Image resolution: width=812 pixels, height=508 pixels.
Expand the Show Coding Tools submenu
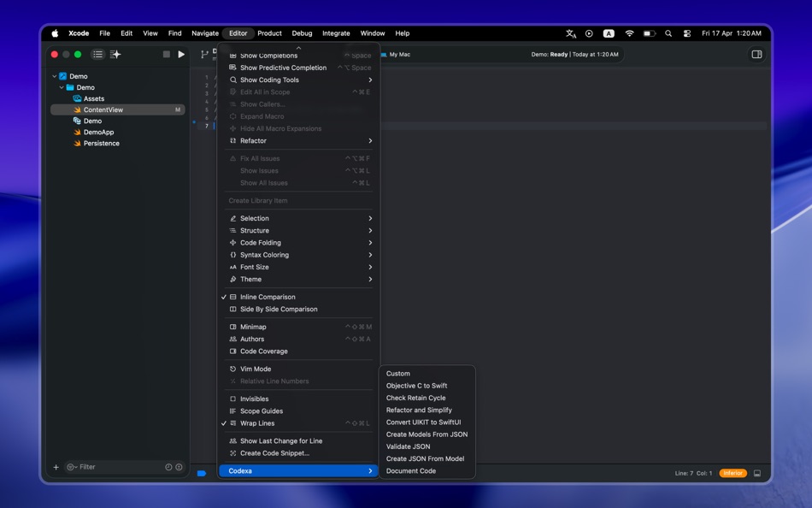[299, 80]
